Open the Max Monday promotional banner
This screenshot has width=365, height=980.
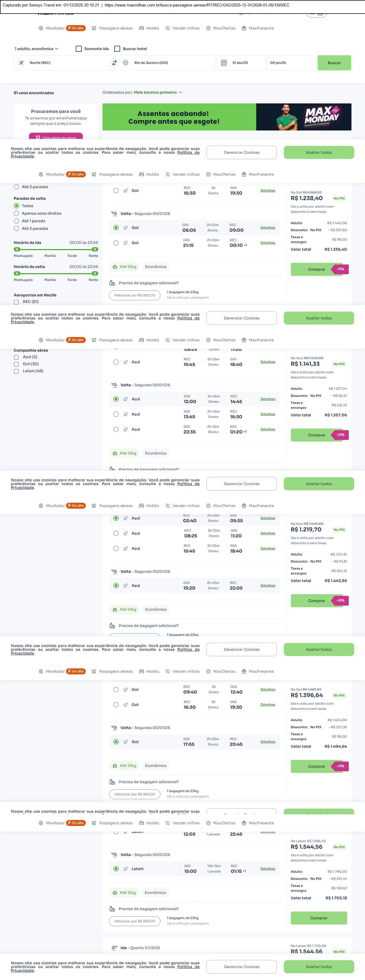click(x=227, y=117)
